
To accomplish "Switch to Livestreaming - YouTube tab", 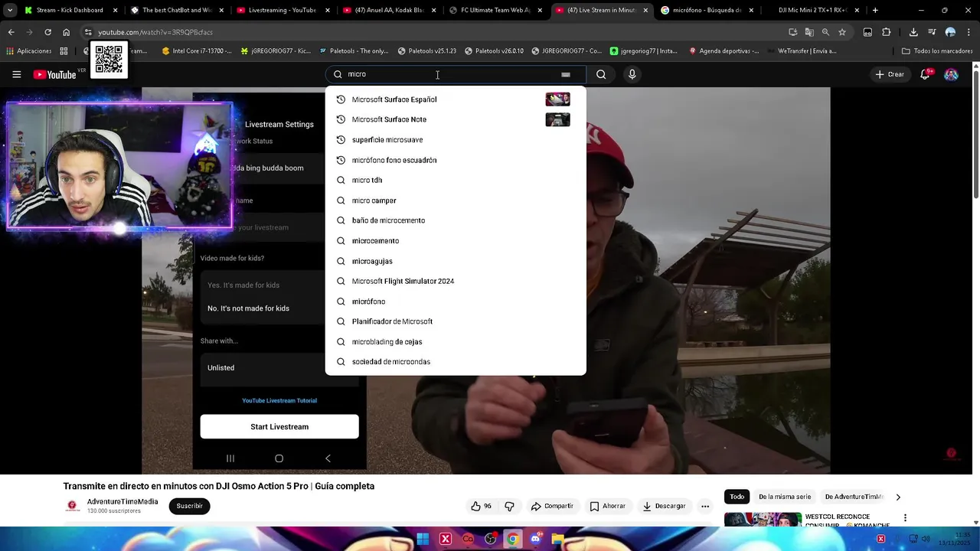I will click(282, 10).
